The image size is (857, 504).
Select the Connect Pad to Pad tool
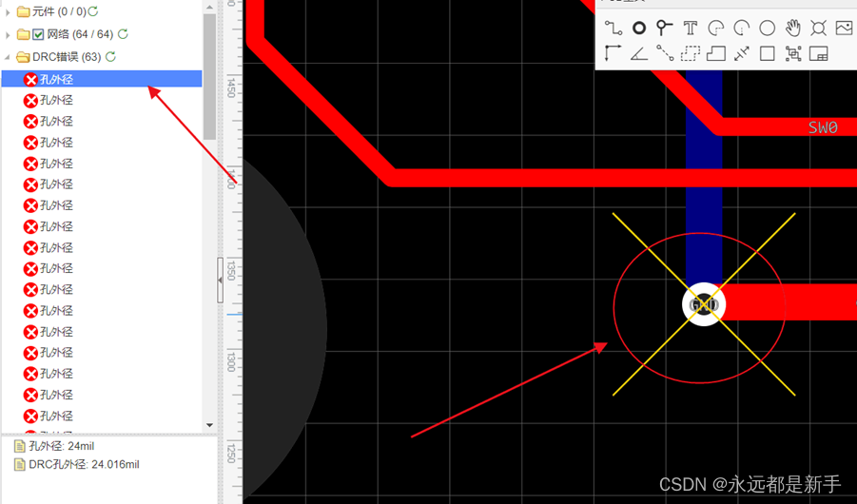coord(665,53)
